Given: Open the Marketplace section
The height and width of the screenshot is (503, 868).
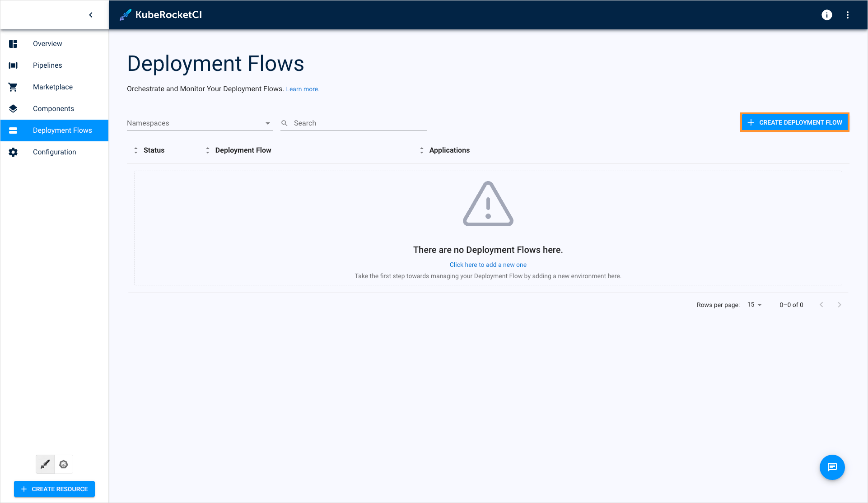Looking at the screenshot, I should 53,87.
